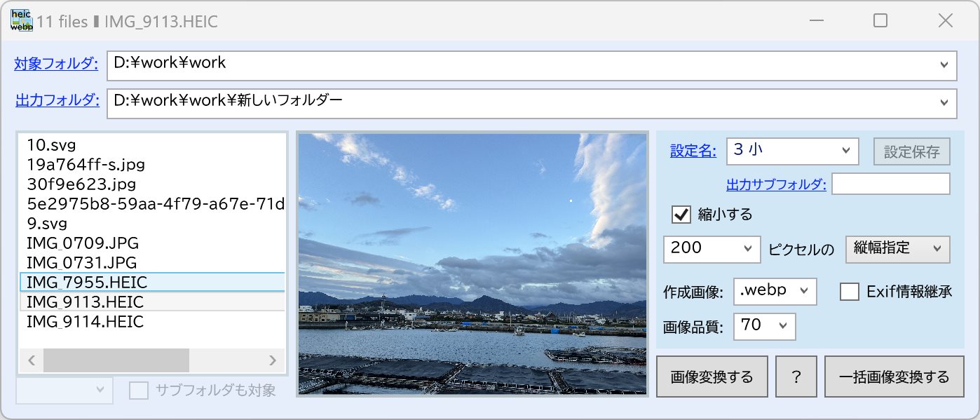980x420 pixels.
Task: Select IMG_9114.HEIC in the file list
Action: click(152, 322)
